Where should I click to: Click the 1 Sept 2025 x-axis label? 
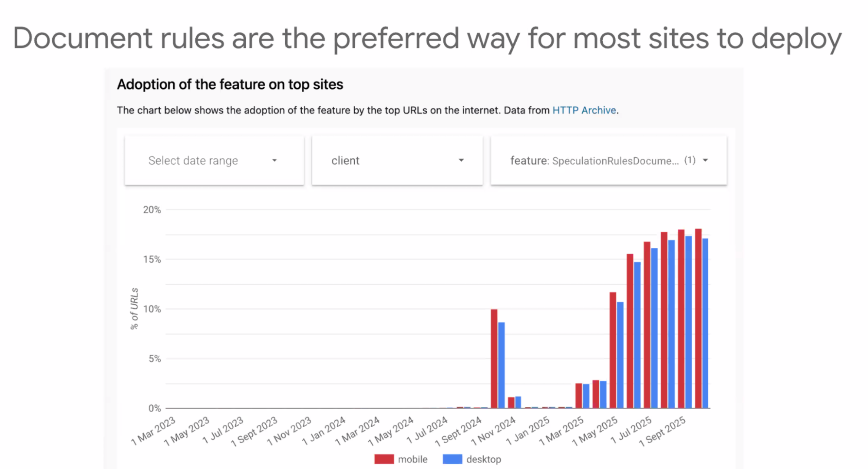click(663, 431)
